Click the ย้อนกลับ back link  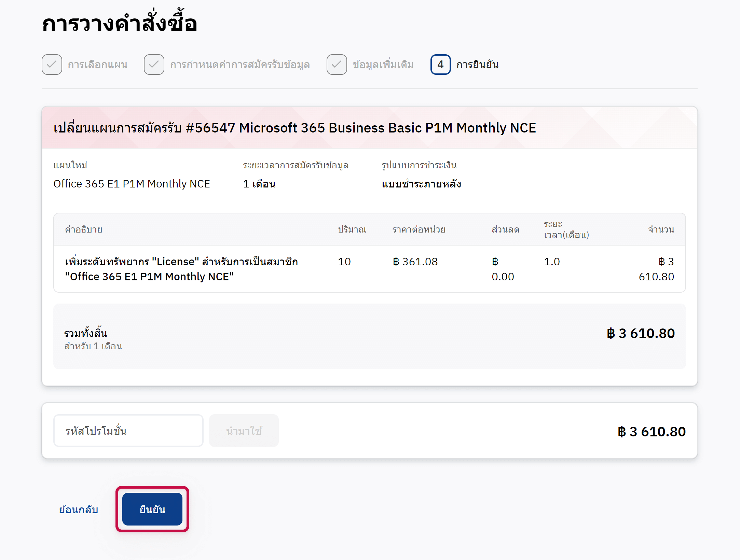pyautogui.click(x=79, y=509)
